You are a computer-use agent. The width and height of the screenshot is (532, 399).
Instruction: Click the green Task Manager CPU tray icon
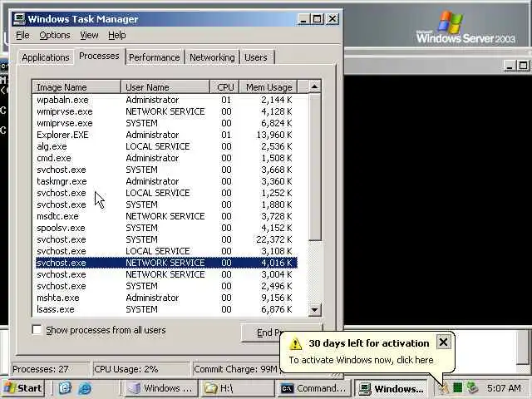[457, 387]
